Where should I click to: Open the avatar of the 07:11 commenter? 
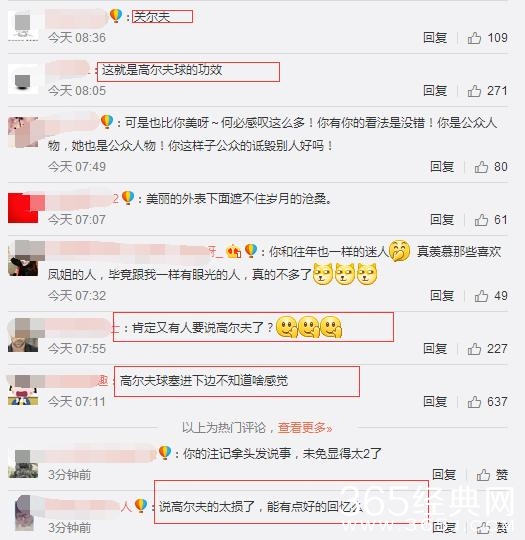[23, 390]
